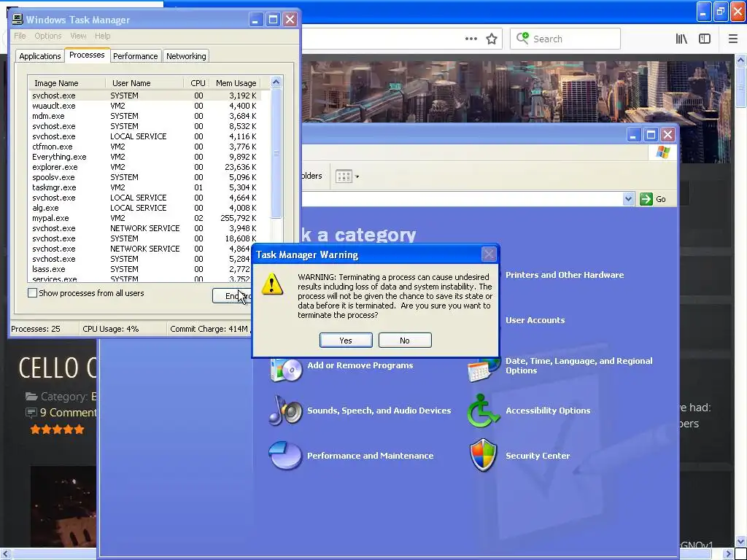Screen dimensions: 747x560
Task: Click the browser page scroll up arrow
Action: point(740,60)
